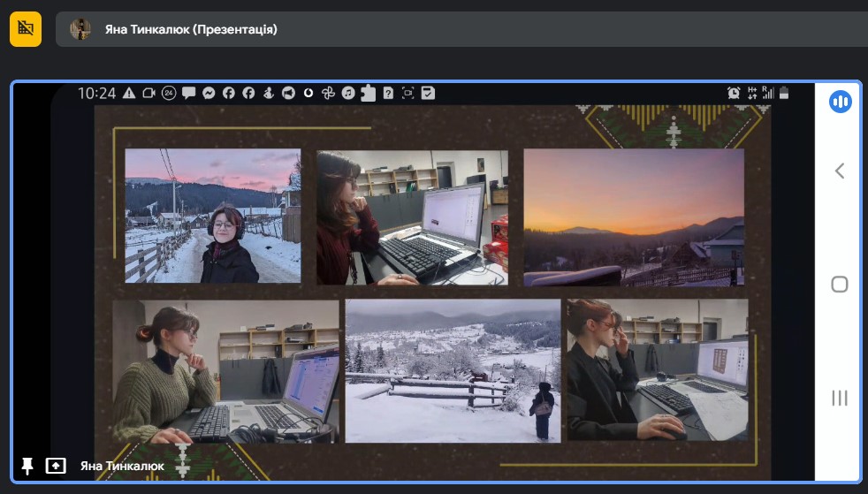Click the Яна Тинкалюк name label
Image resolution: width=868 pixels, height=494 pixels.
pyautogui.click(x=122, y=467)
